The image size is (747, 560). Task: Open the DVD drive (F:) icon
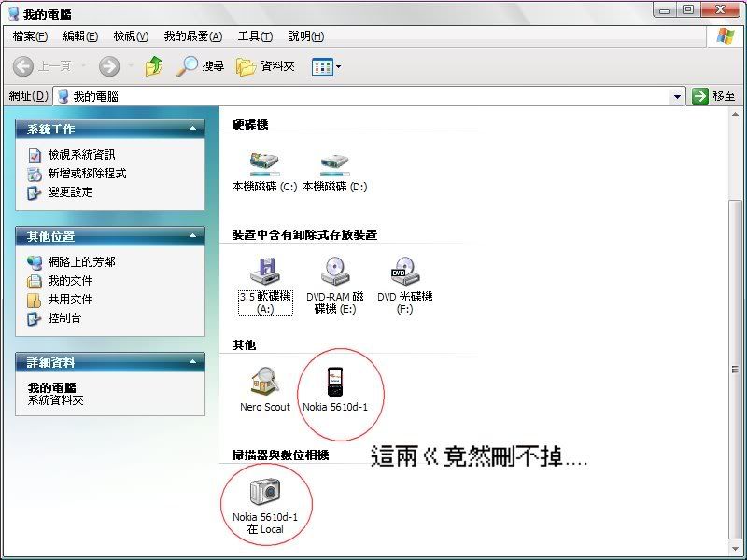(x=404, y=273)
